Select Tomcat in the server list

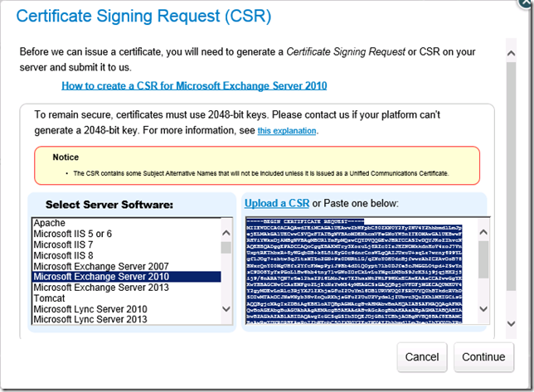click(x=127, y=298)
